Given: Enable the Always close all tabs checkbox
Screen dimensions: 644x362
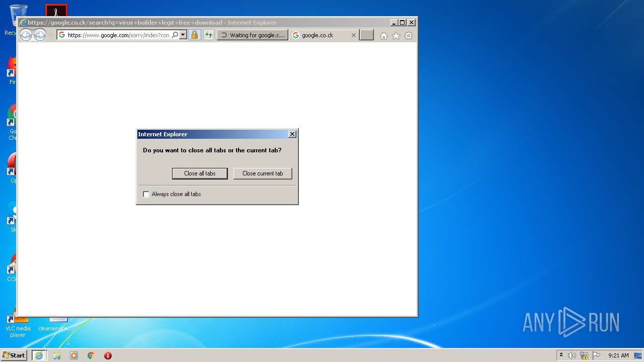Looking at the screenshot, I should (146, 194).
